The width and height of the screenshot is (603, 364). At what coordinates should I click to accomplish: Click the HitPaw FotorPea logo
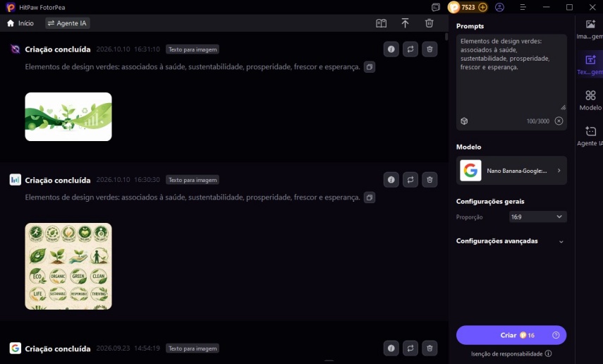[11, 7]
